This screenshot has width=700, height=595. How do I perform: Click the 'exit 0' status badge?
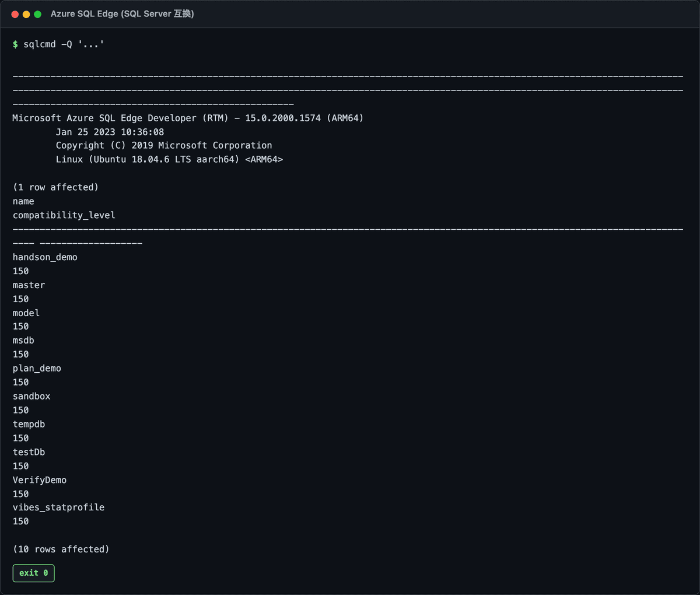34,573
